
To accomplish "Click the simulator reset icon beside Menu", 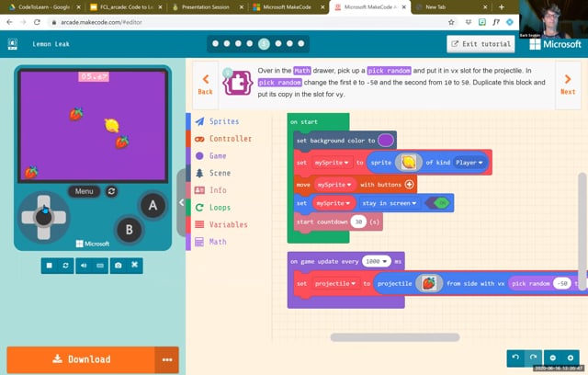I will pos(111,191).
